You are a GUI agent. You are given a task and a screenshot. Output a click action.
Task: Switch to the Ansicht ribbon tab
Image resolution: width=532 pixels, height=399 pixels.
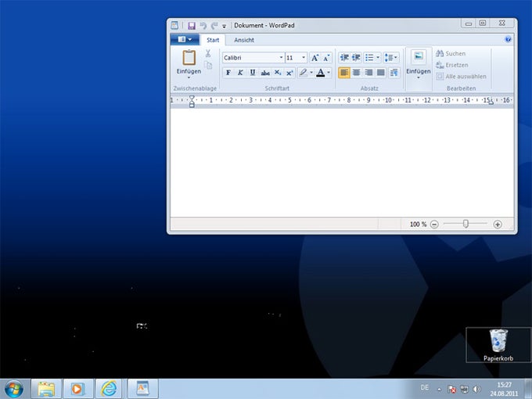point(244,40)
